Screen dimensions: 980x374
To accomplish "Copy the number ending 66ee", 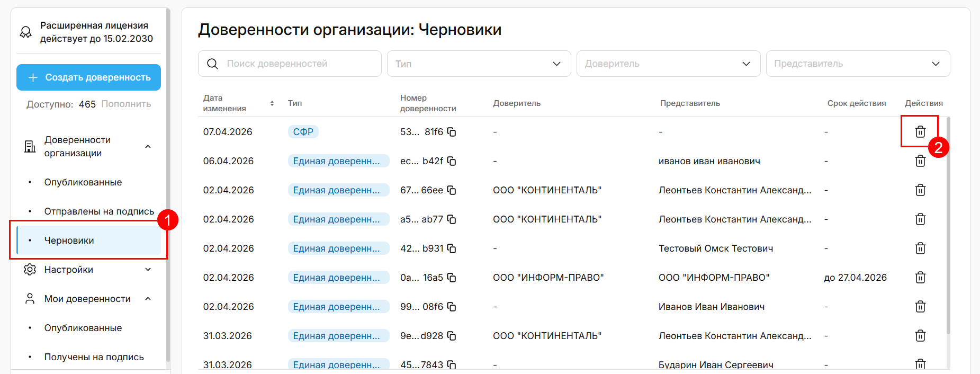I will (x=452, y=190).
